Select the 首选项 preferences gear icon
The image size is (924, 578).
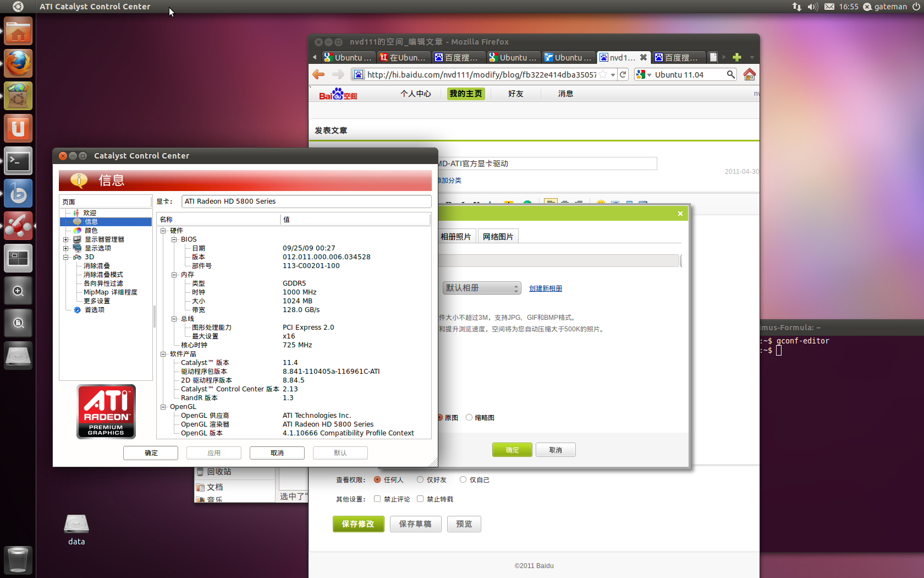tap(77, 309)
